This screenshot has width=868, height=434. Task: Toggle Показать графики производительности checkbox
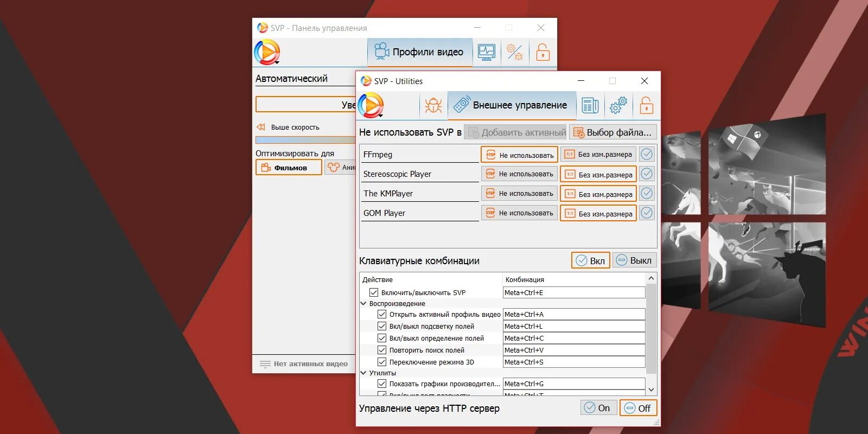(382, 384)
